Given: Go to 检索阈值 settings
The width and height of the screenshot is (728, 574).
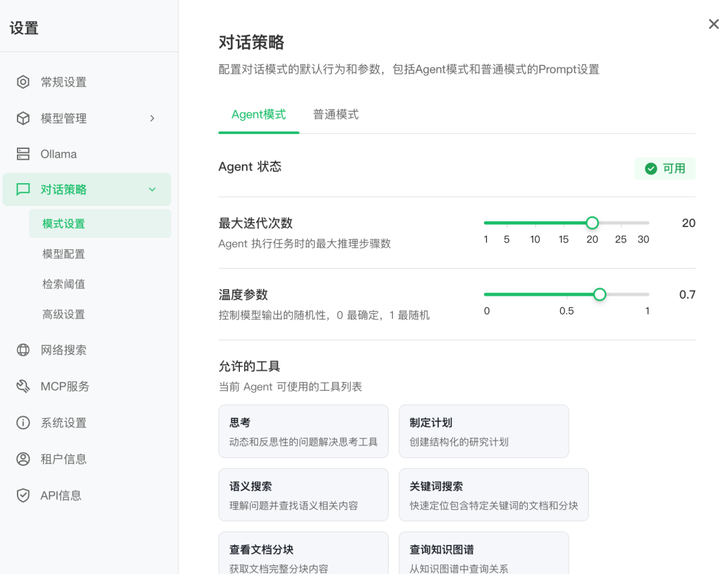Looking at the screenshot, I should 63,284.
